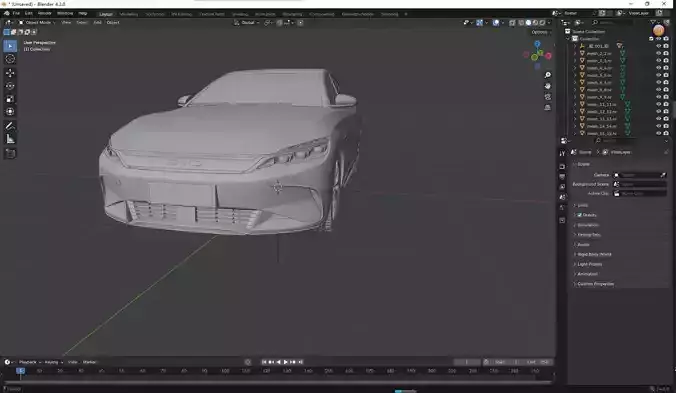
Task: Switch to the Modeling workspace tab
Action: coord(128,14)
